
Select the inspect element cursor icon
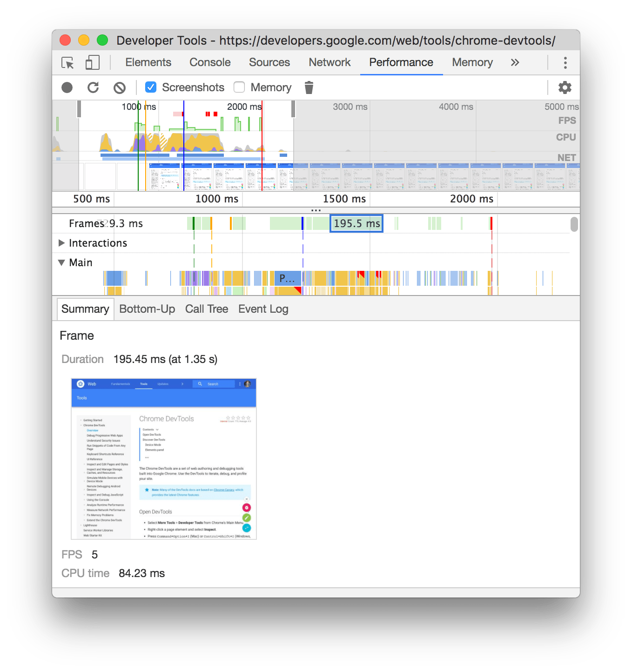pyautogui.click(x=67, y=62)
